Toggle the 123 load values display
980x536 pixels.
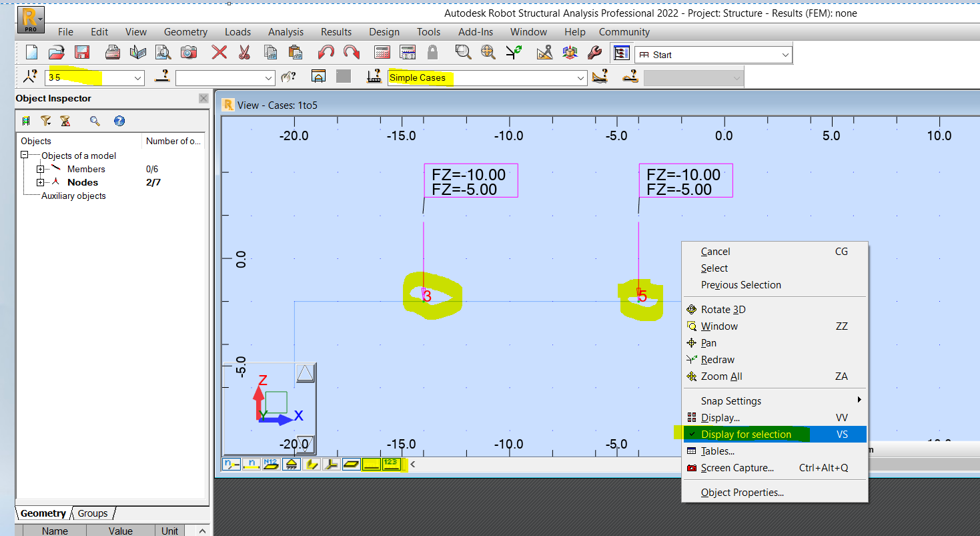(392, 464)
